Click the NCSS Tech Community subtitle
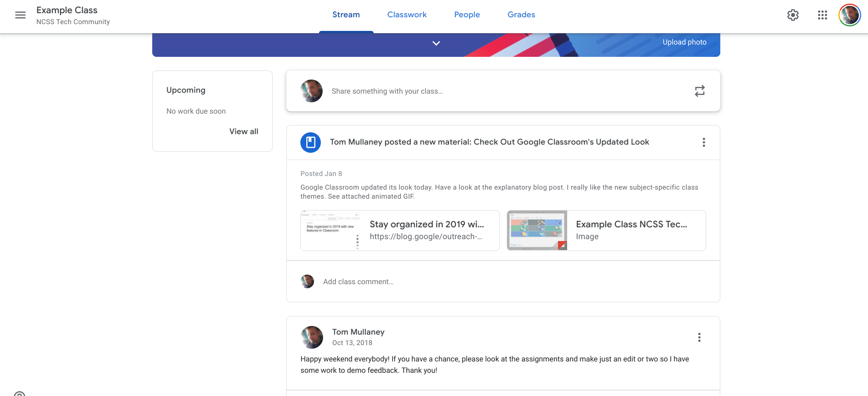 [x=73, y=22]
